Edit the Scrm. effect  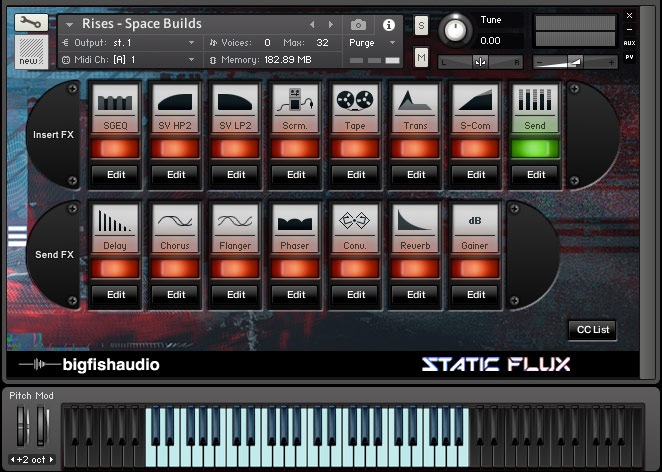[x=296, y=175]
